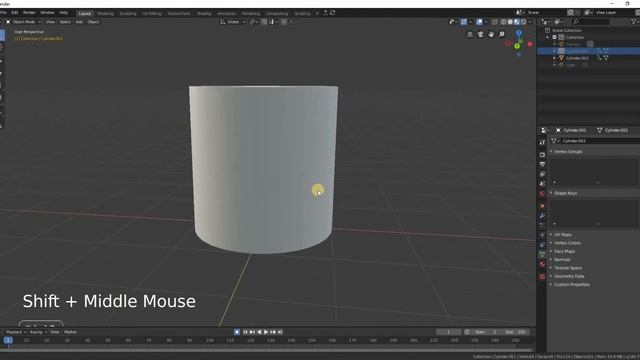Click the timeline play button
This screenshot has height=360, width=640.
(x=266, y=332)
